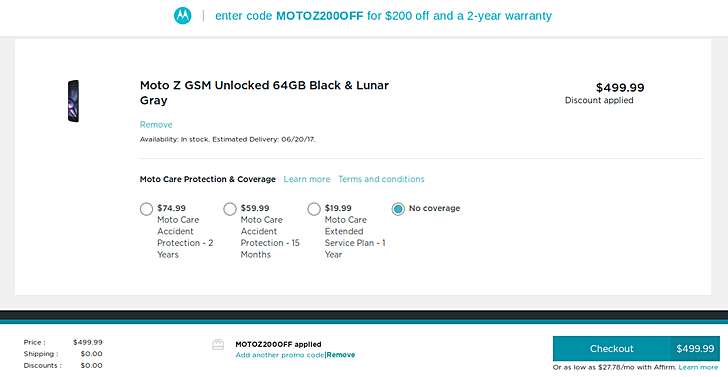Open Moto Care Learn more link
The width and height of the screenshot is (728, 377).
point(307,179)
